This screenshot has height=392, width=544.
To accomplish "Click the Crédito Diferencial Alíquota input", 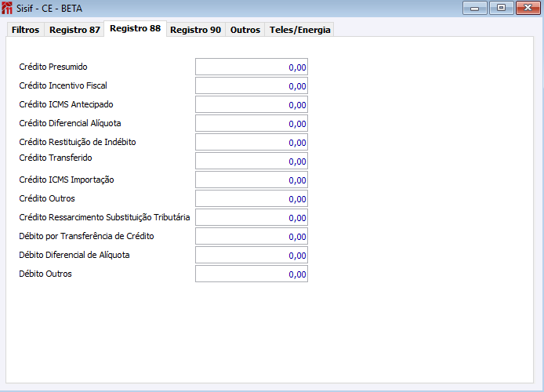I will coord(252,123).
